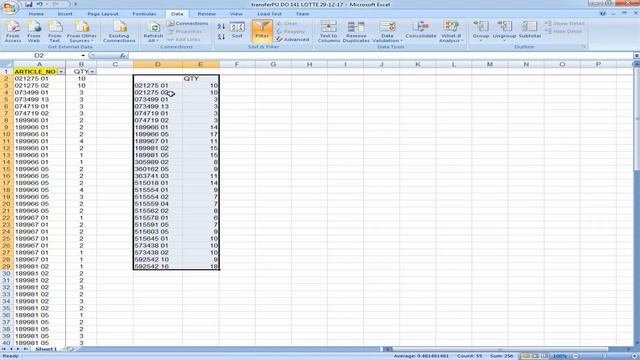Select all cells corner button

[6, 64]
